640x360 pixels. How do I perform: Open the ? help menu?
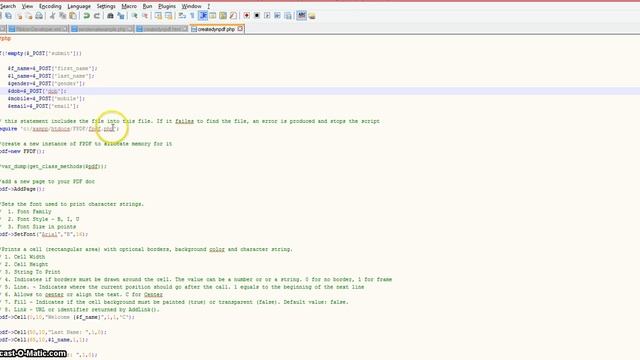(x=209, y=6)
